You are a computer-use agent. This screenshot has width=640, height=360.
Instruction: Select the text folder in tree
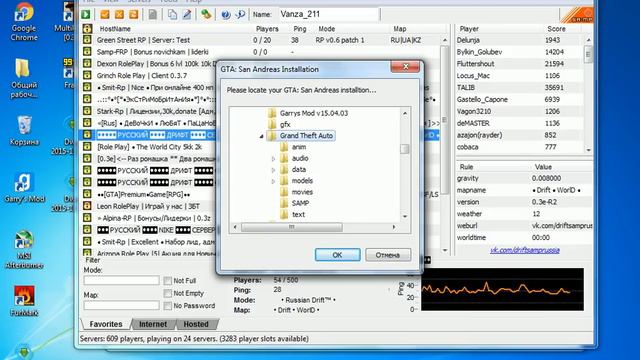click(298, 214)
